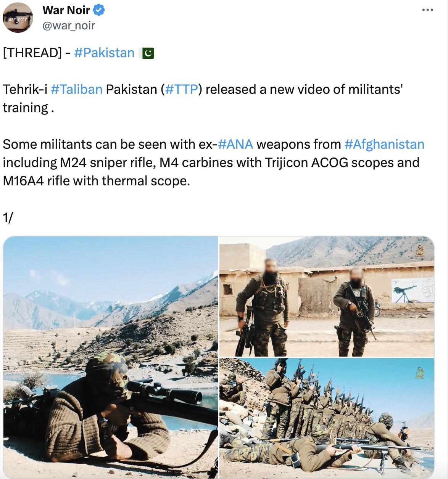Click the blue verified badge
Image resolution: width=448 pixels, height=479 pixels.
(x=99, y=10)
